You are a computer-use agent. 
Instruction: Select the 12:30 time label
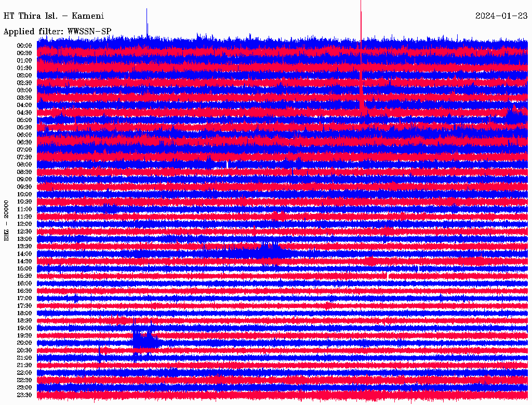coord(24,232)
